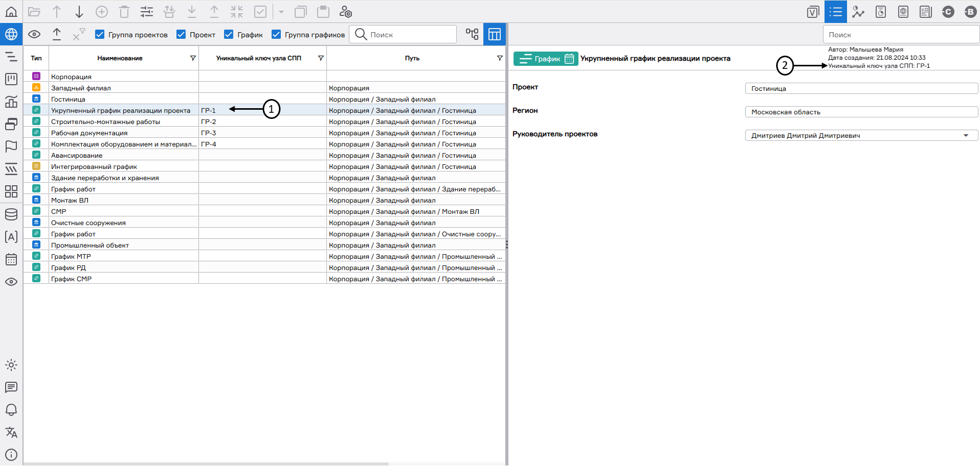Select the Интегрированный график row
The height and width of the screenshot is (466, 980).
(x=94, y=167)
